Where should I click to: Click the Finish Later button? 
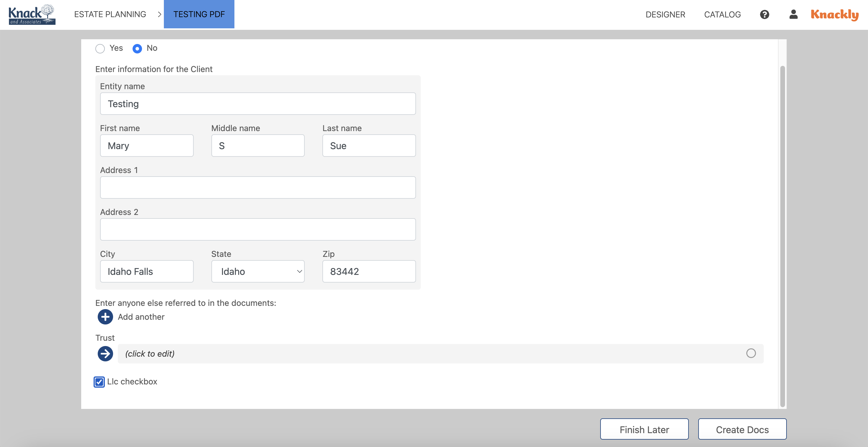(644, 429)
